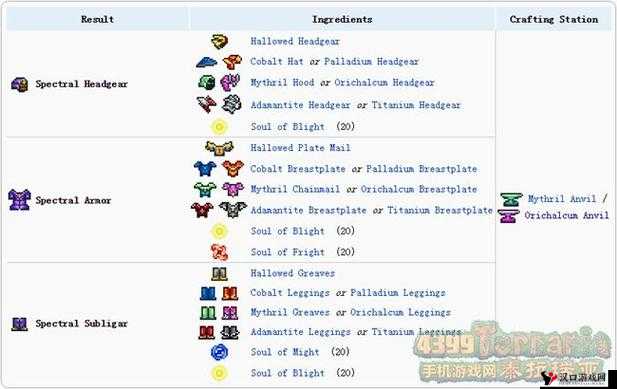The width and height of the screenshot is (617, 389).
Task: Open the Cobalt Leggings link
Action: tap(290, 293)
